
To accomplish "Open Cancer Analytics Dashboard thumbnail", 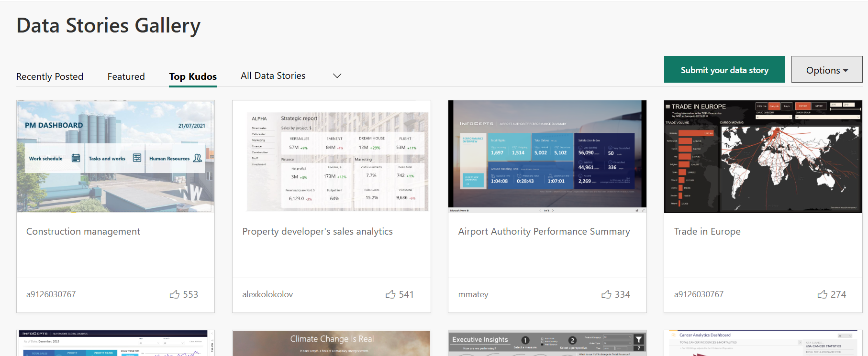I will pyautogui.click(x=763, y=343).
